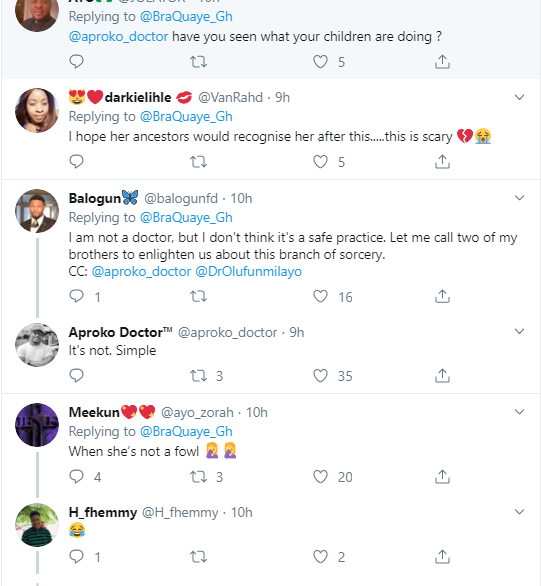Open Meekun's purple profile avatar
541x586 pixels.
tap(37, 425)
